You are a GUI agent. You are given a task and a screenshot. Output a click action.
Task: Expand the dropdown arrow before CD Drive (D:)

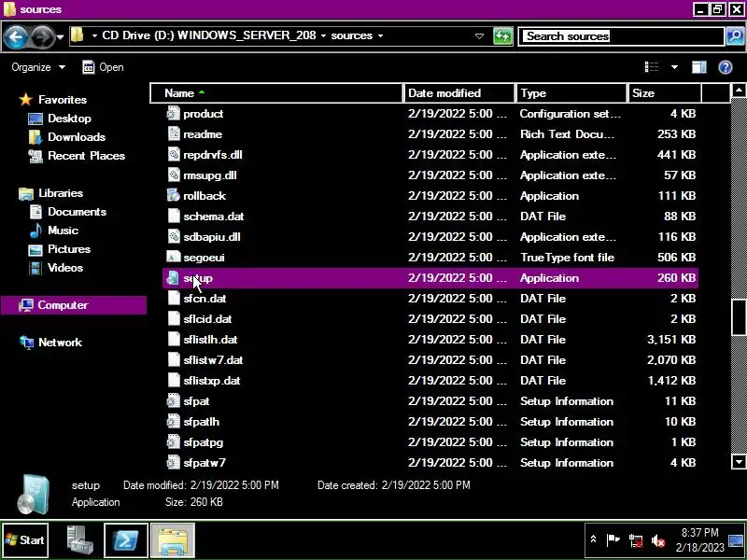pyautogui.click(x=94, y=35)
